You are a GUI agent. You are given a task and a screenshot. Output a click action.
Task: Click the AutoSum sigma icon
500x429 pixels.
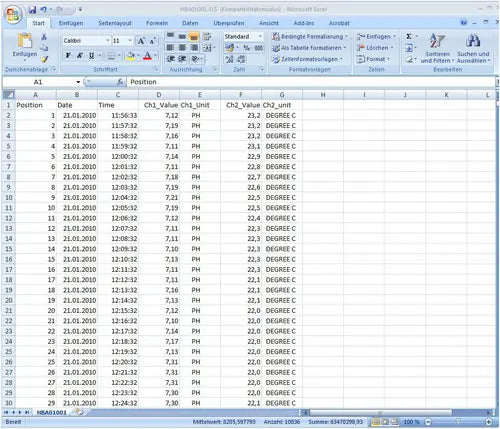click(409, 36)
